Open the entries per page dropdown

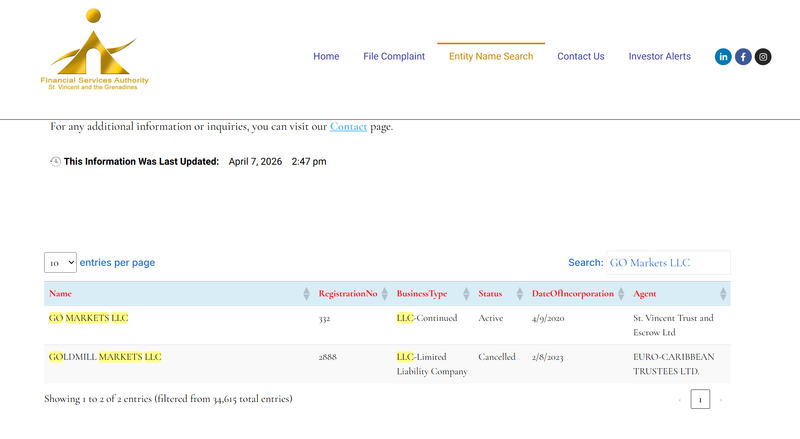[60, 262]
